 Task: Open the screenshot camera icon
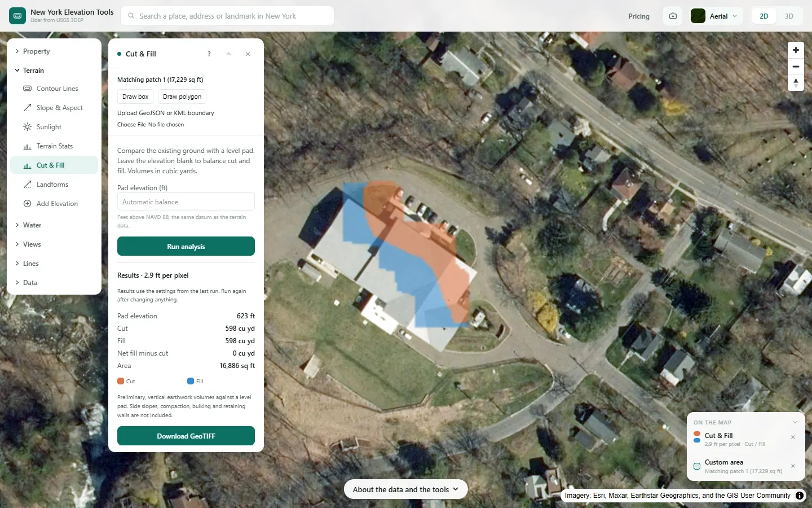coord(673,16)
